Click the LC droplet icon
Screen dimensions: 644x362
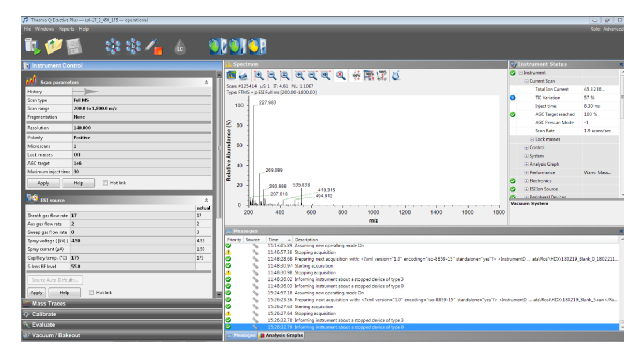coord(180,49)
